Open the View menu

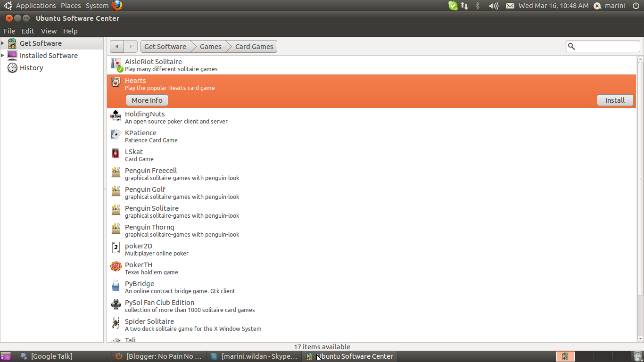[49, 31]
